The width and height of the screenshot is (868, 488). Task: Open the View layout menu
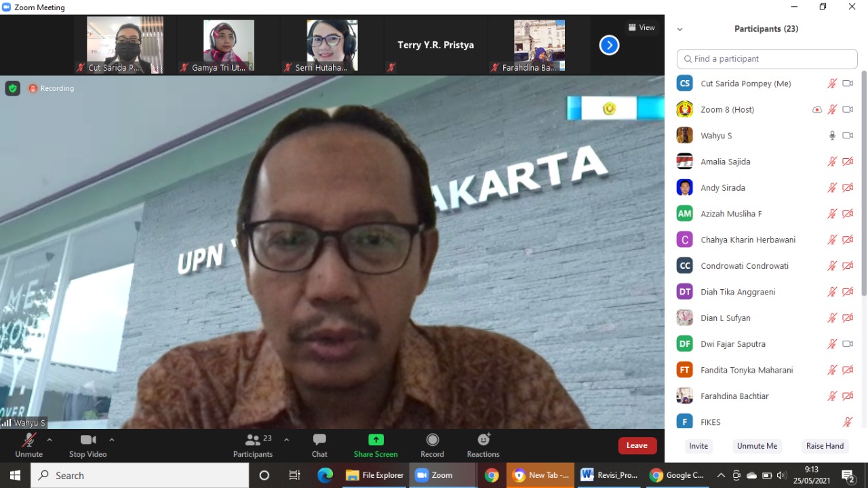(641, 28)
